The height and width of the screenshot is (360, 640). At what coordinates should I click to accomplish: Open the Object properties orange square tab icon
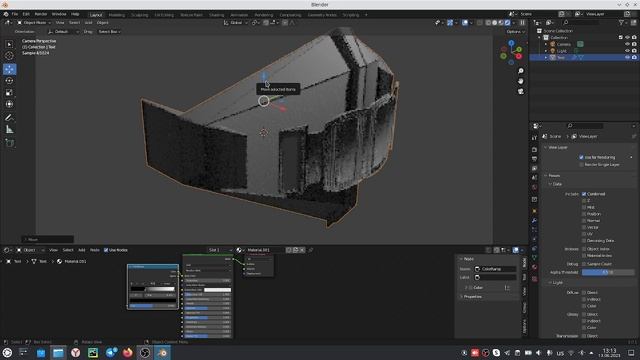tap(534, 211)
